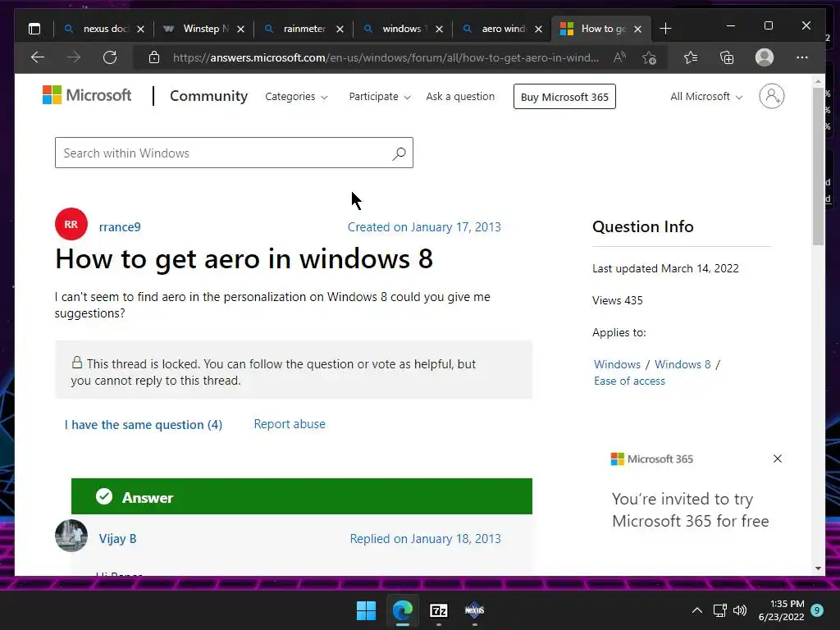Viewport: 840px width, 630px height.
Task: Open volume control tray icon
Action: tap(740, 610)
